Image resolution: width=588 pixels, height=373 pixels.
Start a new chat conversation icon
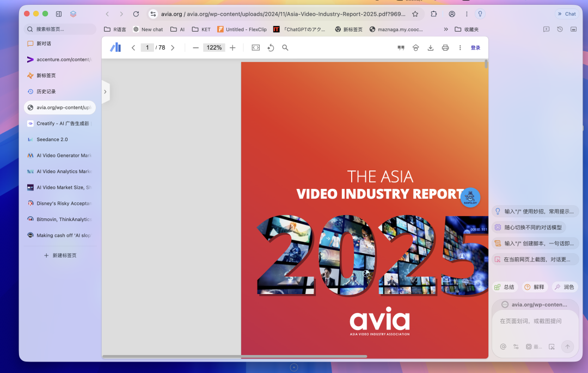click(547, 29)
